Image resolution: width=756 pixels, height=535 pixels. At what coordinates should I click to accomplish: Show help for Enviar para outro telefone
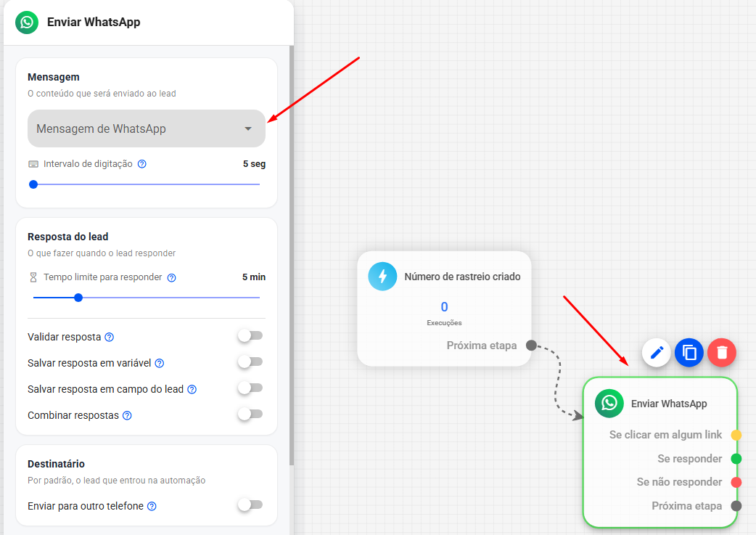click(x=152, y=506)
